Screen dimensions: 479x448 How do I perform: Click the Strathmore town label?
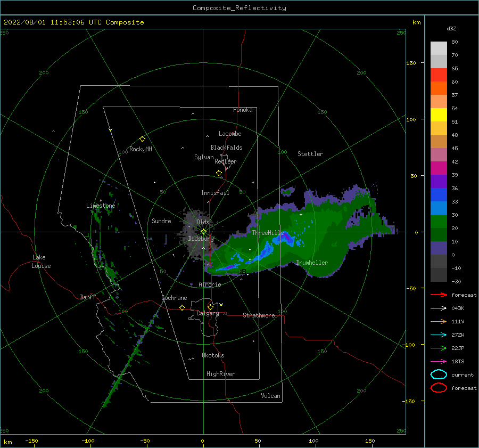259,315
